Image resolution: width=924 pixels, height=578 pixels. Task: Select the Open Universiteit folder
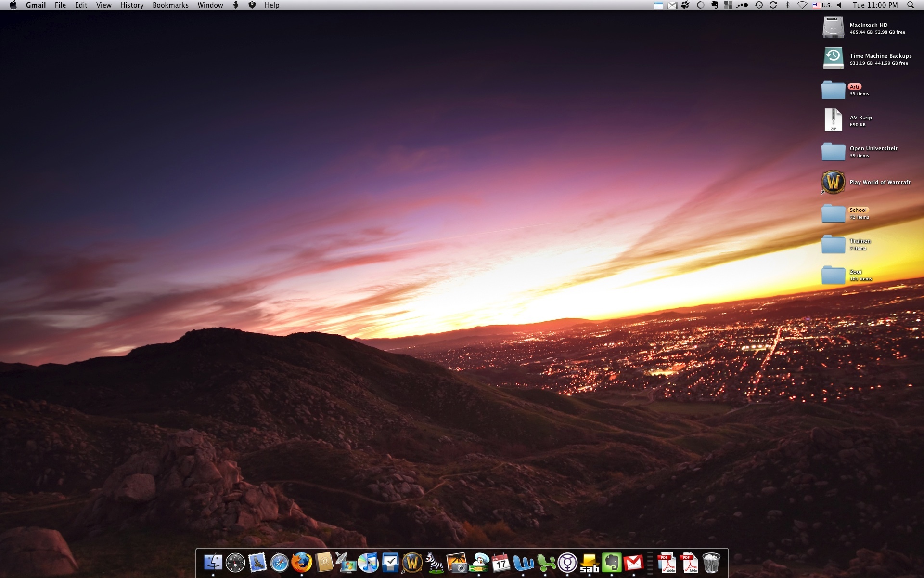point(833,151)
